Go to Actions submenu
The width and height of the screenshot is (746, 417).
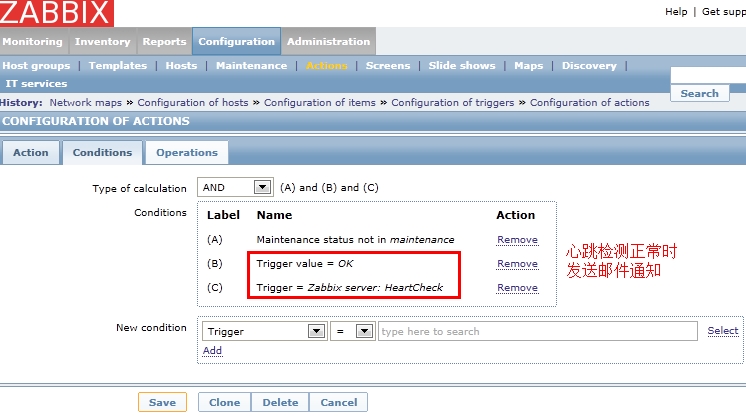click(326, 66)
